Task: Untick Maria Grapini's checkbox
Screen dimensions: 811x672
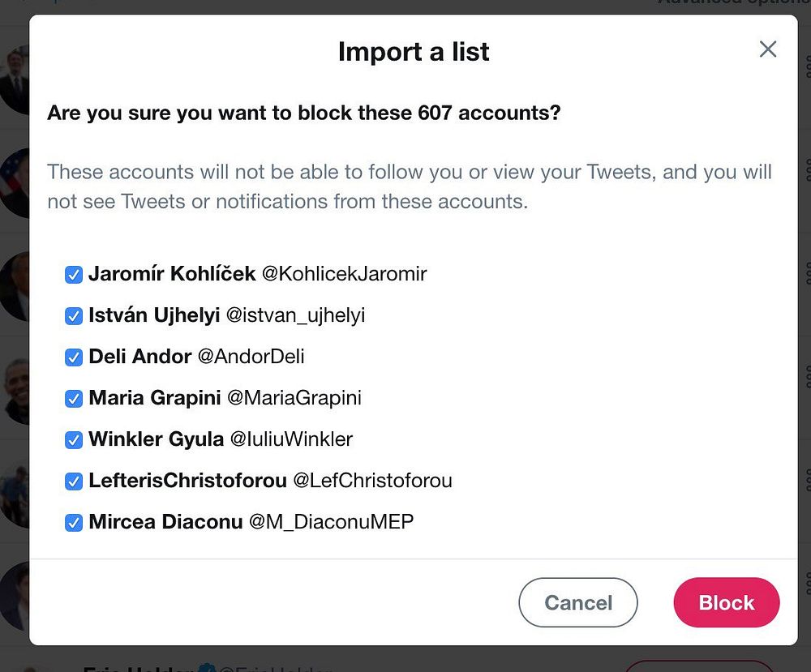Action: click(74, 399)
